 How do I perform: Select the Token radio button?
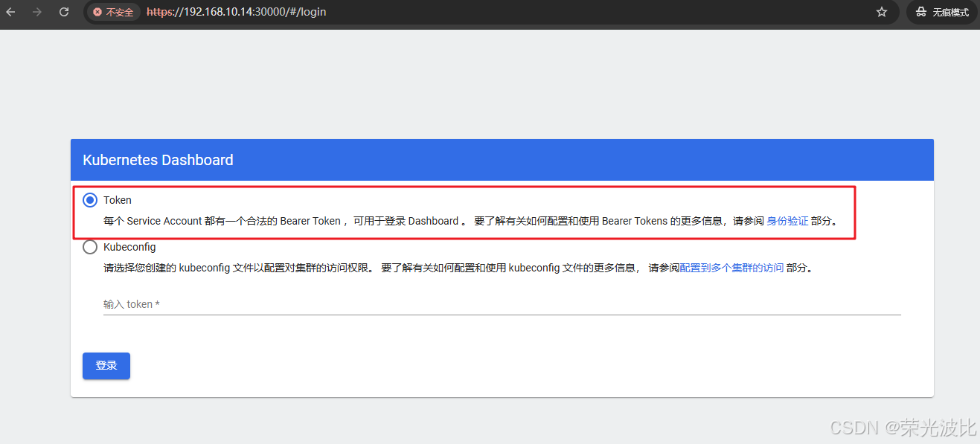(90, 200)
